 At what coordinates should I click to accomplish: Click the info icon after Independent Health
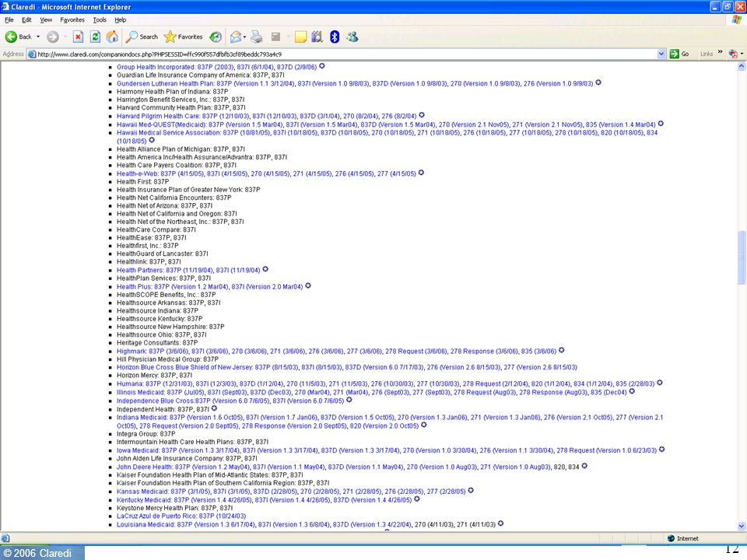click(x=215, y=408)
